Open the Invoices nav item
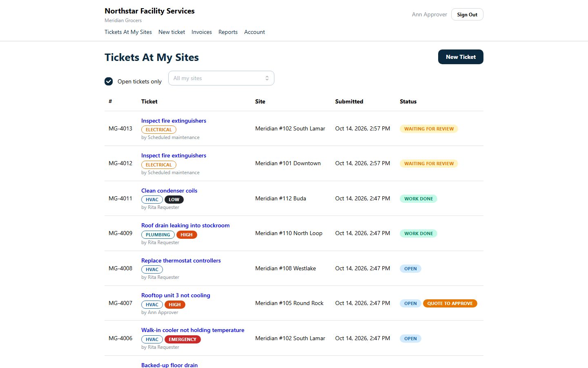588x368 pixels. click(x=202, y=32)
